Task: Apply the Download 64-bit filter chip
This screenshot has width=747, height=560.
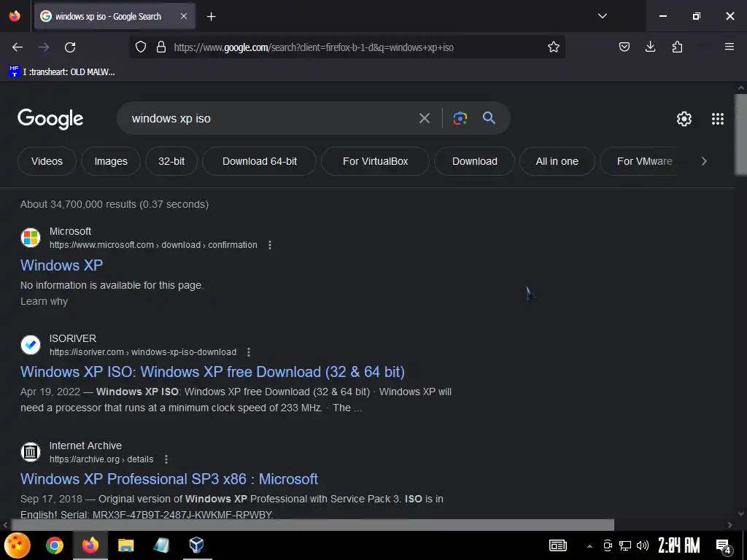Action: pyautogui.click(x=259, y=161)
